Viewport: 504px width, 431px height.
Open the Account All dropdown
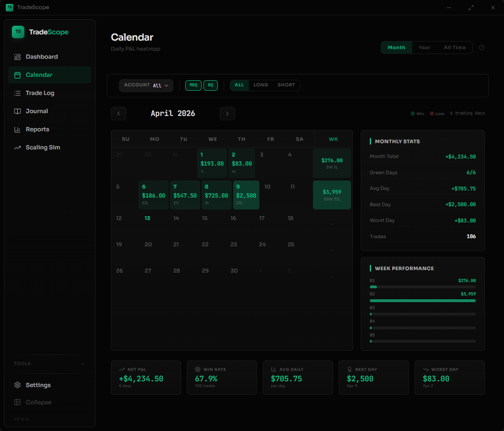[x=146, y=85]
